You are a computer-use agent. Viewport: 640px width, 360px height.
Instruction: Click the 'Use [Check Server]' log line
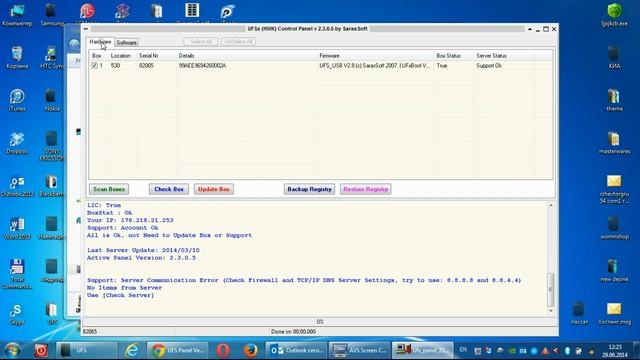(x=120, y=295)
